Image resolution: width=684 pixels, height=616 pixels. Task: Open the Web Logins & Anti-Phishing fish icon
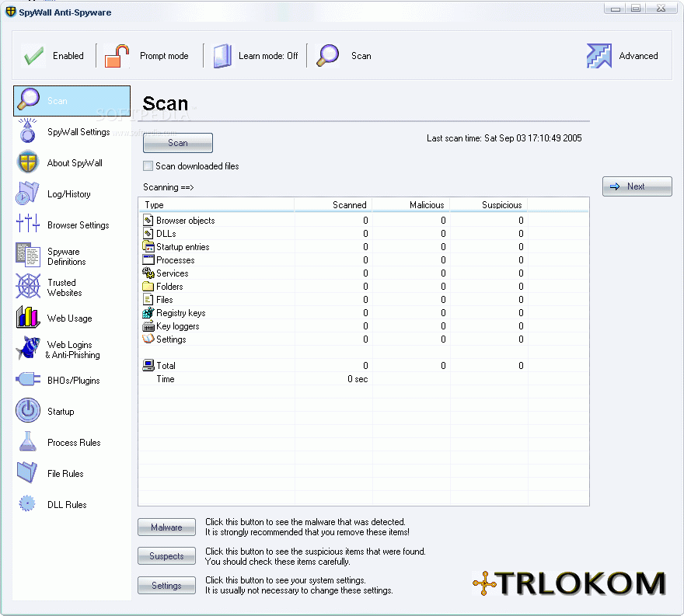(28, 348)
